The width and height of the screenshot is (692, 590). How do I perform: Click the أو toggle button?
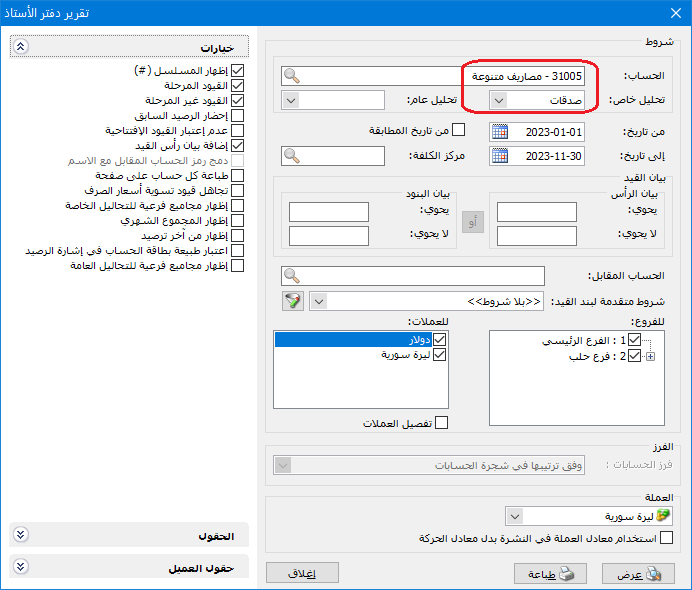[x=473, y=222]
